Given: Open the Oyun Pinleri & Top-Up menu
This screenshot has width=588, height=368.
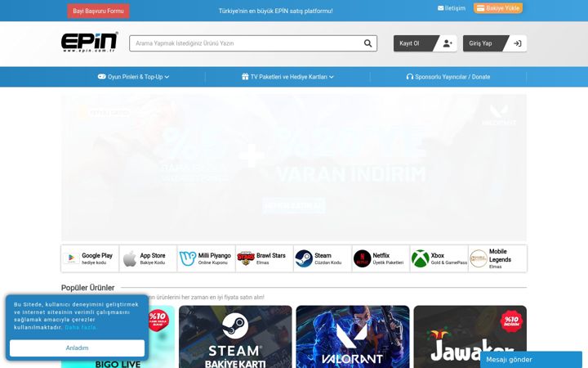Looking at the screenshot, I should 133,77.
